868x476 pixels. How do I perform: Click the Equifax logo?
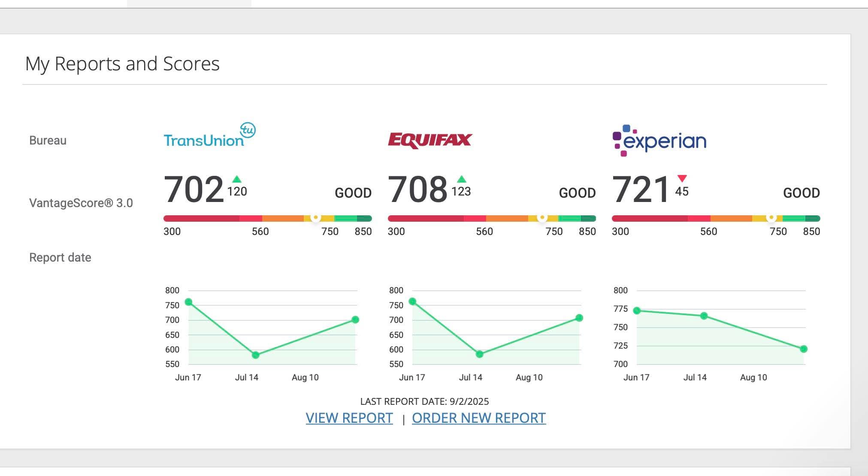430,140
